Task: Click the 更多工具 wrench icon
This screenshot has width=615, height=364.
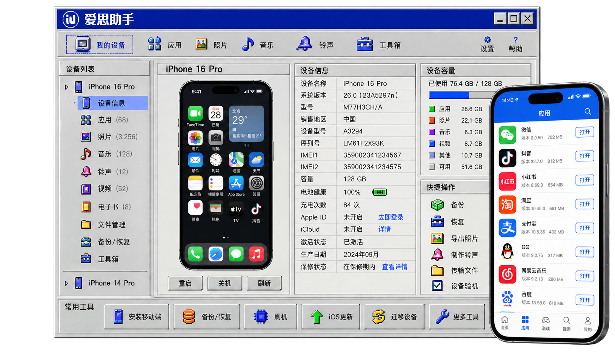Action: coord(442,316)
